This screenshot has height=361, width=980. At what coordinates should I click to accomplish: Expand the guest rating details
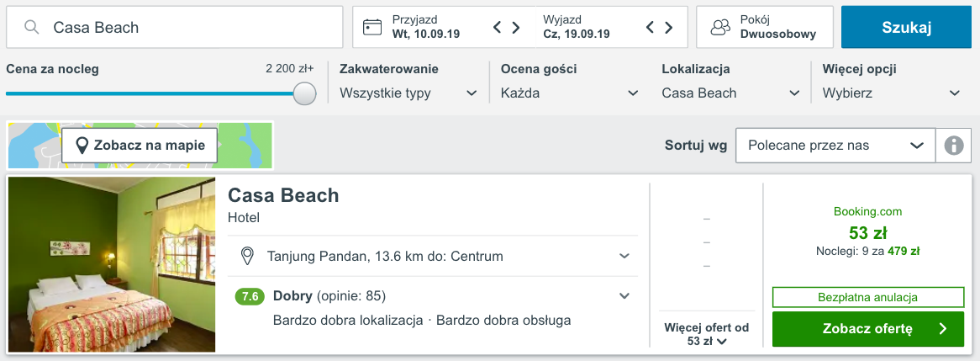tap(624, 295)
